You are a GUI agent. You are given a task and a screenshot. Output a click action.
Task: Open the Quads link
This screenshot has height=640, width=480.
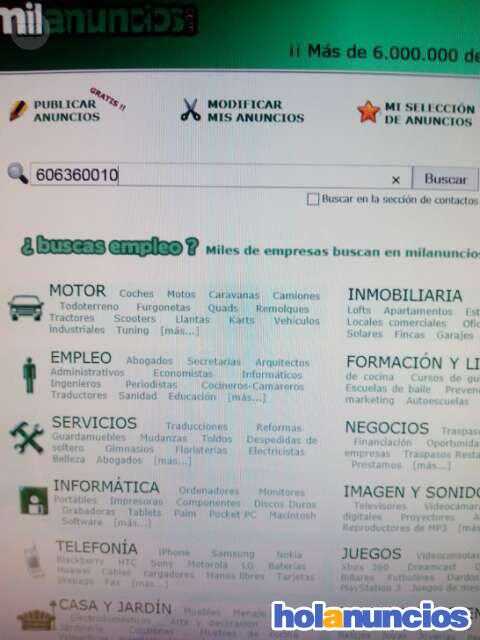click(222, 308)
